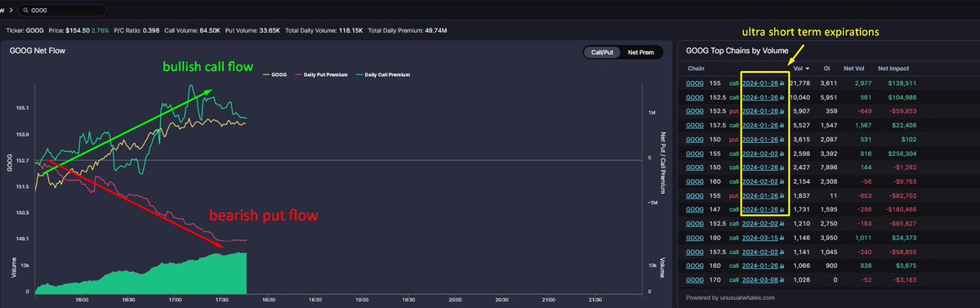Open chart icon for 152.5 put 2024-01-26

pyautogui.click(x=782, y=111)
